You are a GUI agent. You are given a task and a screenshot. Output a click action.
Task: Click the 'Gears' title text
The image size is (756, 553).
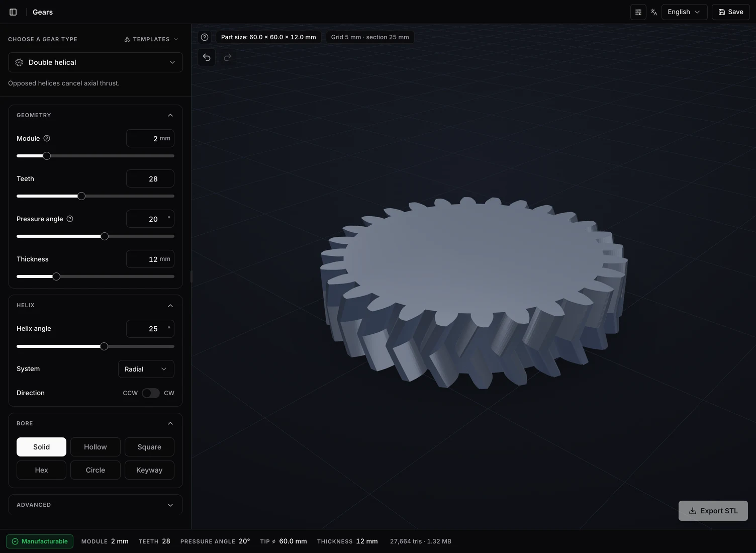pos(43,12)
